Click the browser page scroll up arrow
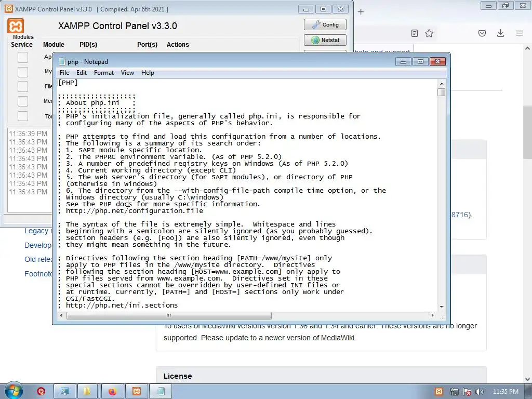Image resolution: width=532 pixels, height=399 pixels. click(x=527, y=48)
